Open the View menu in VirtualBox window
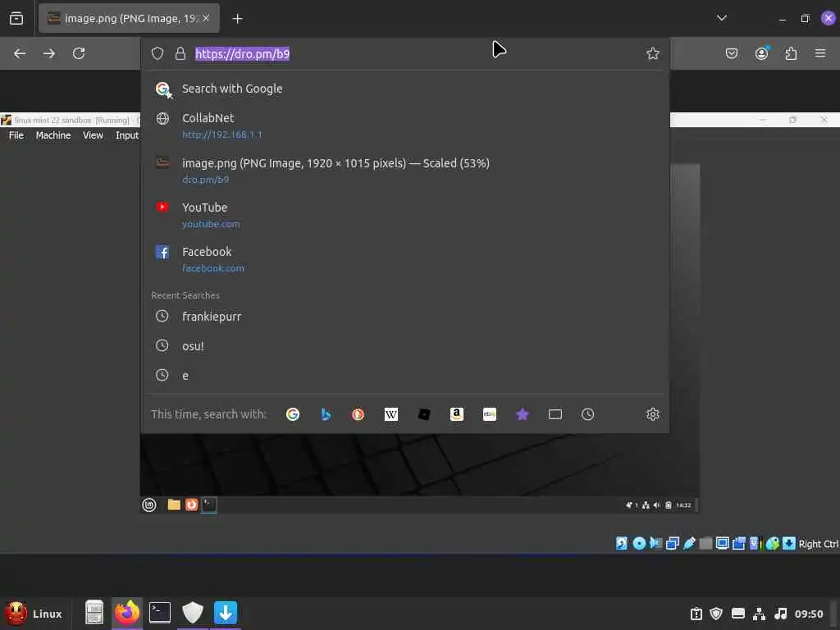Screen dimensions: 840x630 93,135
